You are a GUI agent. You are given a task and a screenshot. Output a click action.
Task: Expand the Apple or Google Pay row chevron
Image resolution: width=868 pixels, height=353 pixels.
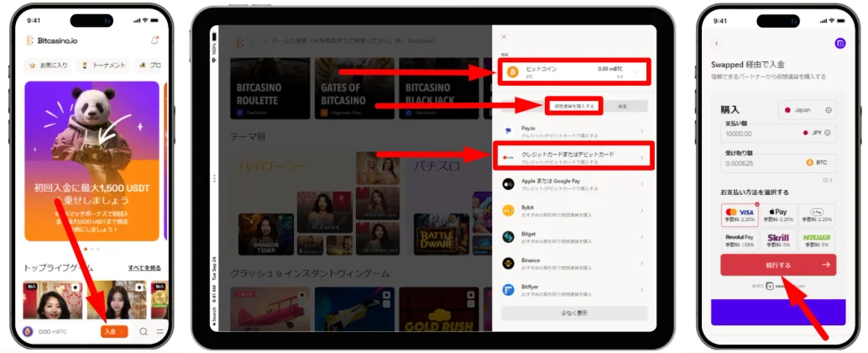coord(641,184)
